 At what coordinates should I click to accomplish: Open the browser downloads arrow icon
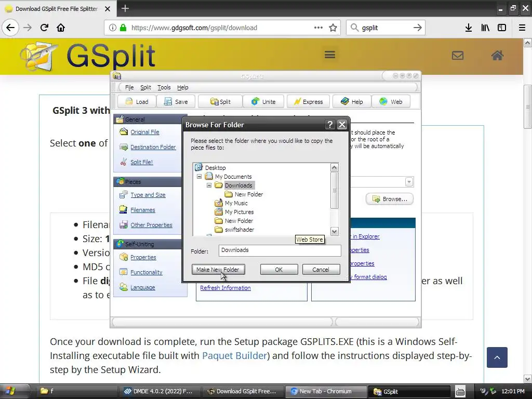tap(469, 28)
